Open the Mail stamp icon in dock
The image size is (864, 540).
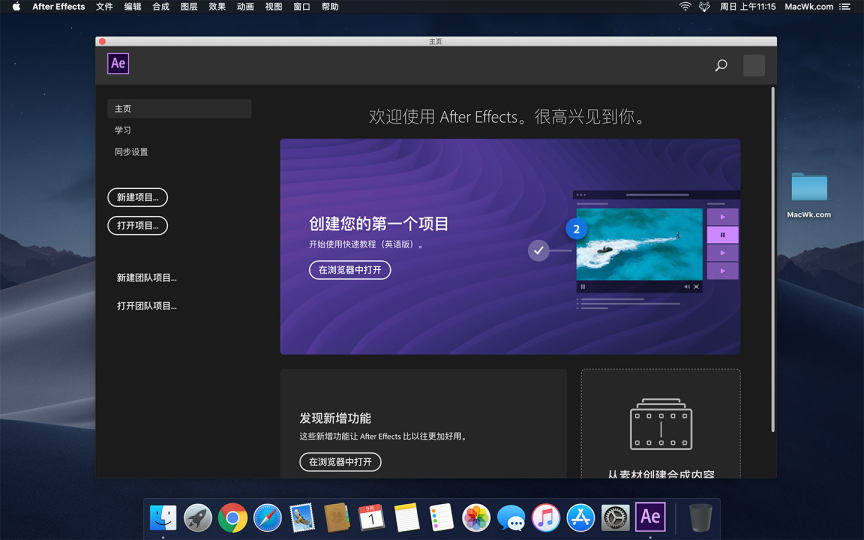[x=302, y=517]
